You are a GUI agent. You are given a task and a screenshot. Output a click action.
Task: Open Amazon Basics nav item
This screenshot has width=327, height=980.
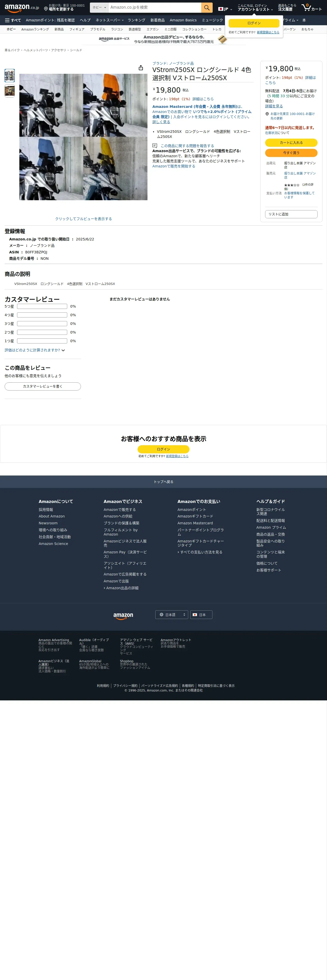coord(183,20)
